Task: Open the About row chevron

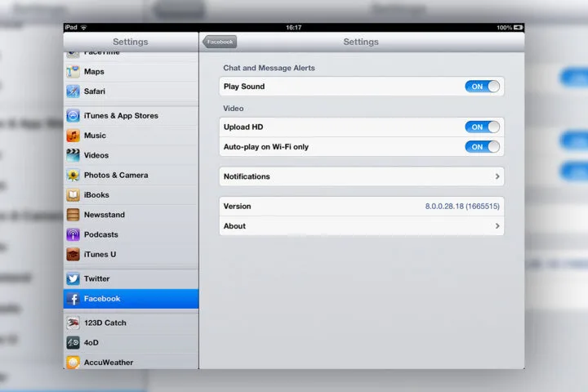Action: pyautogui.click(x=497, y=226)
